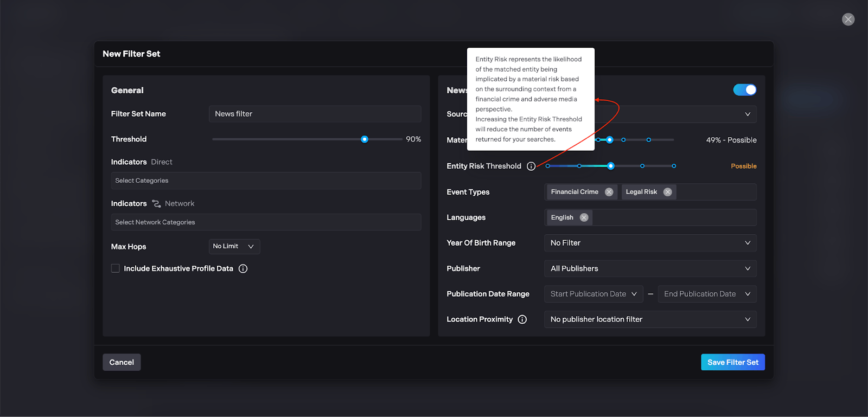
Task: Expand the Location Proximity dropdown
Action: 650,319
